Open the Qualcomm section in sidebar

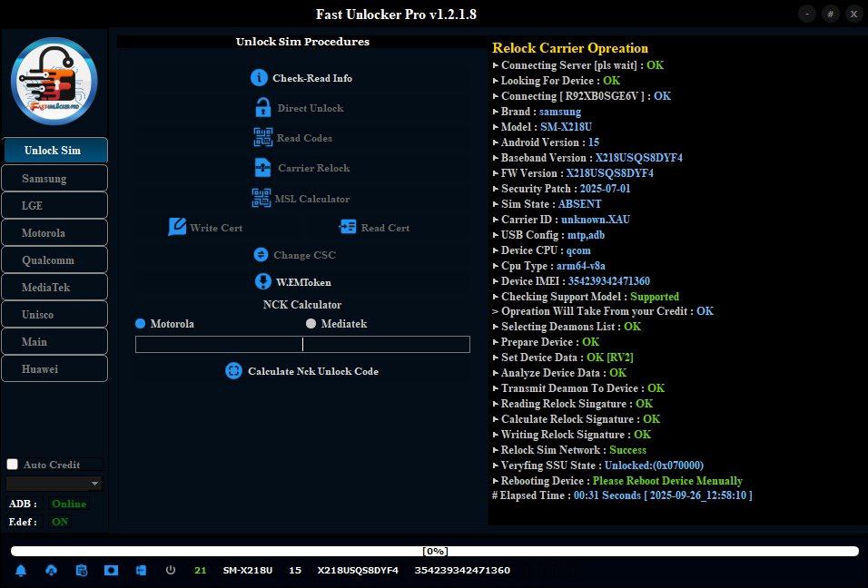(54, 260)
